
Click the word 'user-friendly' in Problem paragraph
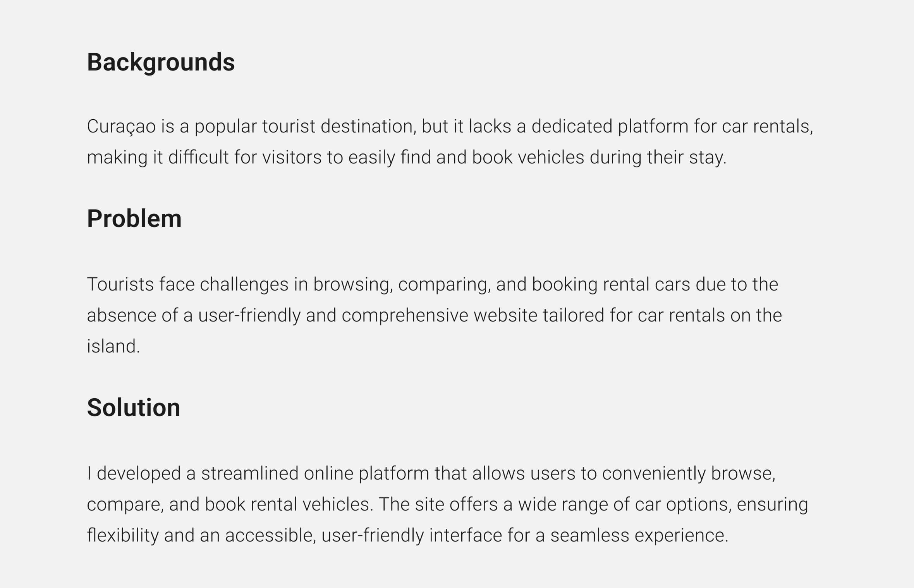pos(249,316)
